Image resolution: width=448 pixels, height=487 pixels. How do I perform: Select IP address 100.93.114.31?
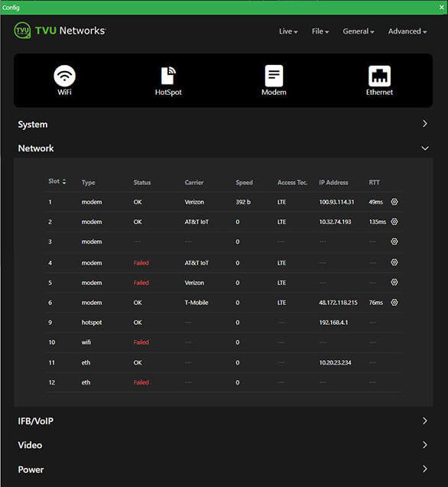click(x=337, y=202)
